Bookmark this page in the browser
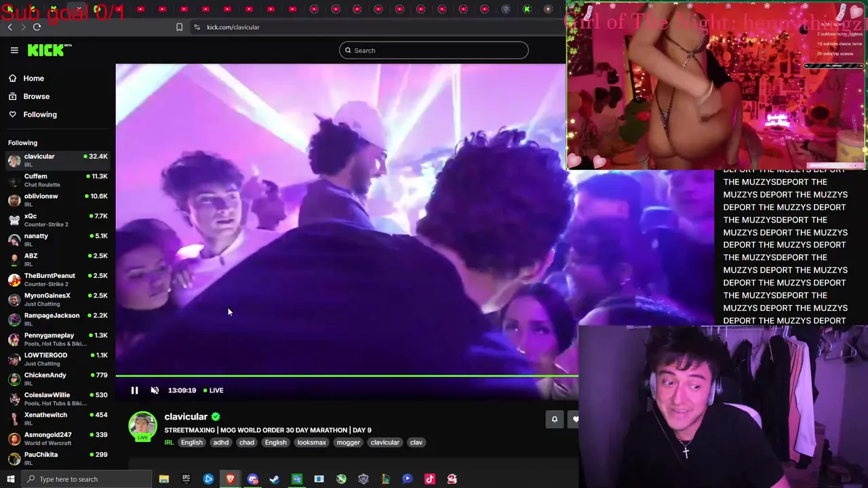 click(x=179, y=27)
